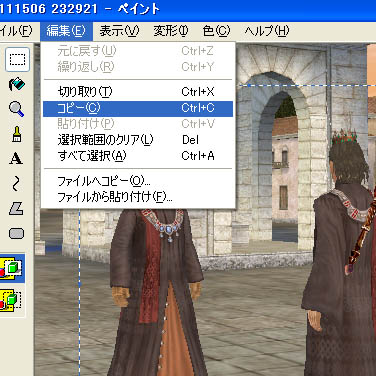This screenshot has width=376, height=376.
Task: Open the 表示(V) menu
Action: 119,31
